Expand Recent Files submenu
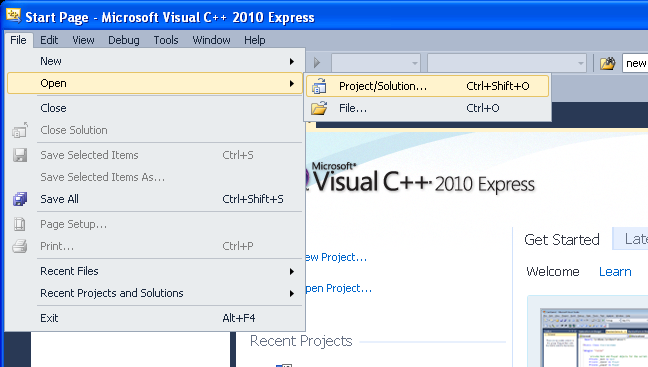The width and height of the screenshot is (648, 367). pos(155,271)
